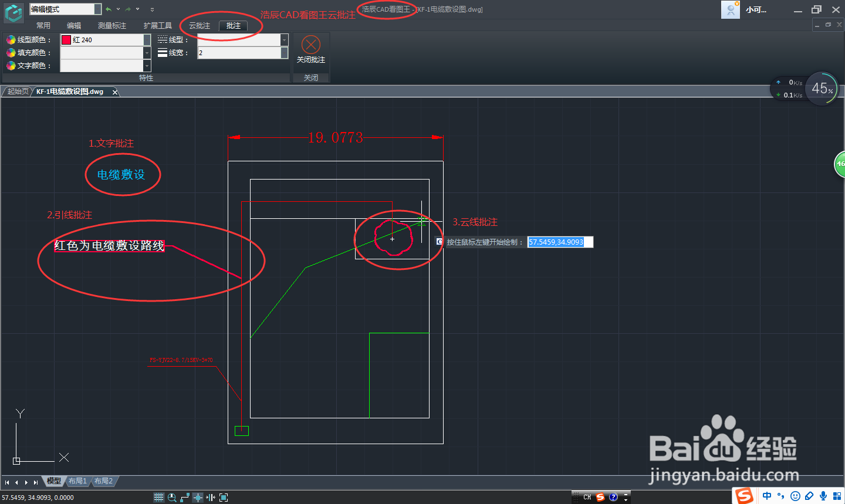Switch to the 常用 ribbon tab
Screen dimensions: 845x504
43,26
